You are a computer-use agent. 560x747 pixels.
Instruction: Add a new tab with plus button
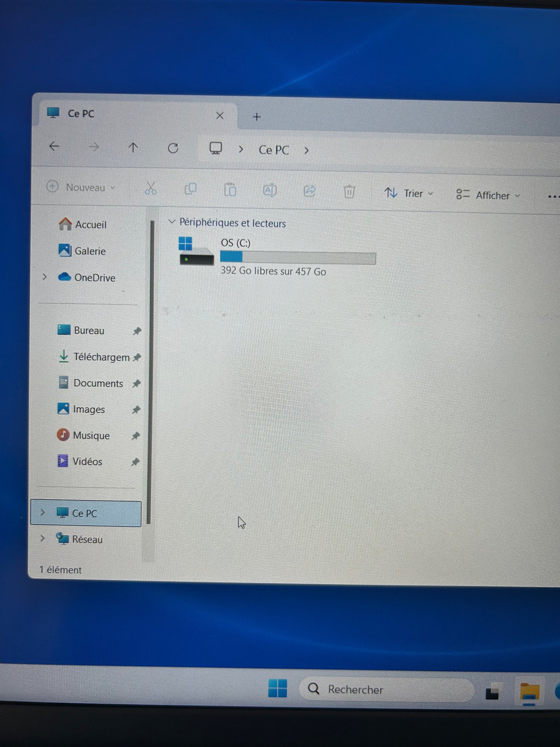point(256,117)
